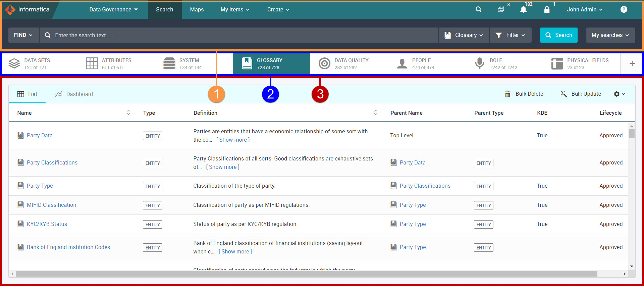
Task: Click the Bulk Delete trash icon
Action: 508,94
